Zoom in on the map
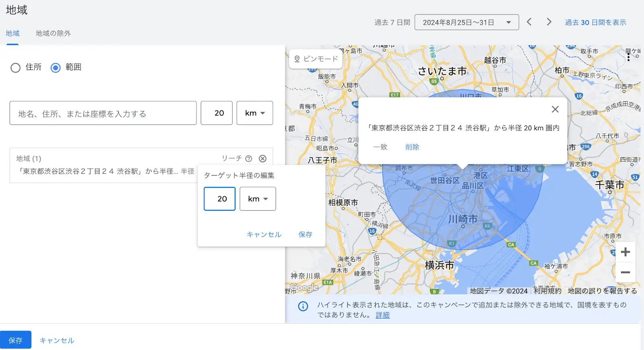 [625, 252]
